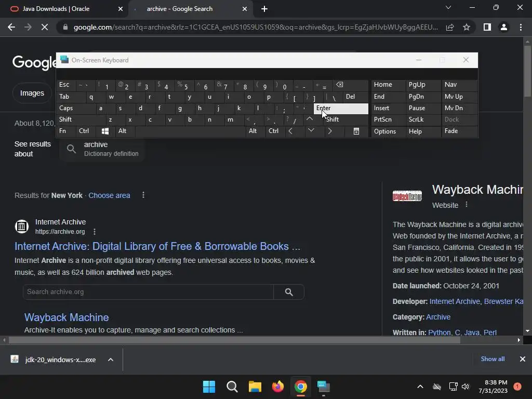Click the Windows logo key on the keyboard
Viewport: 532px width, 399px height.
[105, 131]
